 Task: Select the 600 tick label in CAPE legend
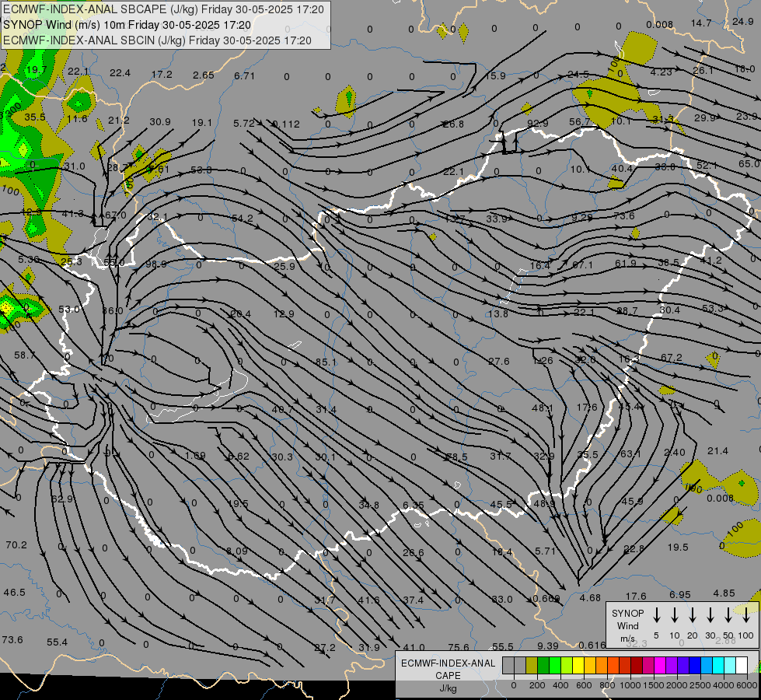(584, 685)
